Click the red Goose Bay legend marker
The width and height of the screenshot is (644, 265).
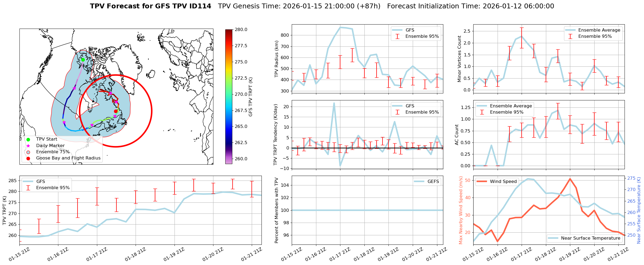pos(28,158)
